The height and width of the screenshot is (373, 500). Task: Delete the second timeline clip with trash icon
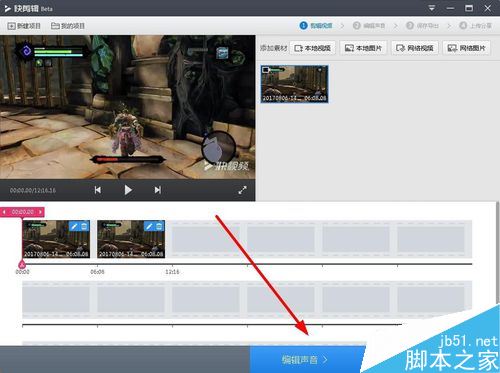[x=159, y=226]
